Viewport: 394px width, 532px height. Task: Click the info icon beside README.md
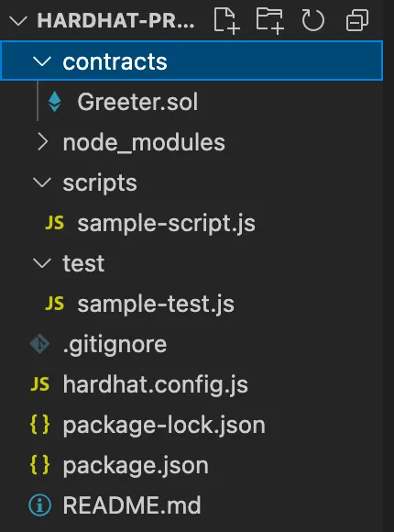coord(40,505)
